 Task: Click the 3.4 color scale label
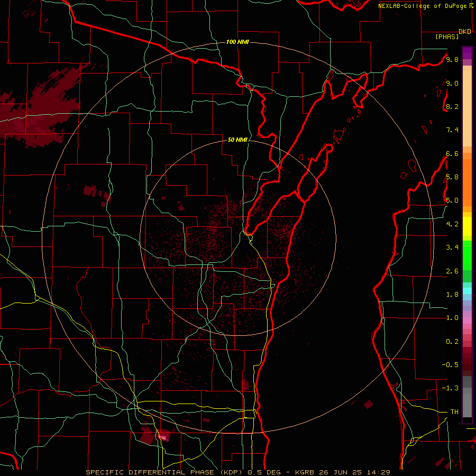[x=452, y=248]
